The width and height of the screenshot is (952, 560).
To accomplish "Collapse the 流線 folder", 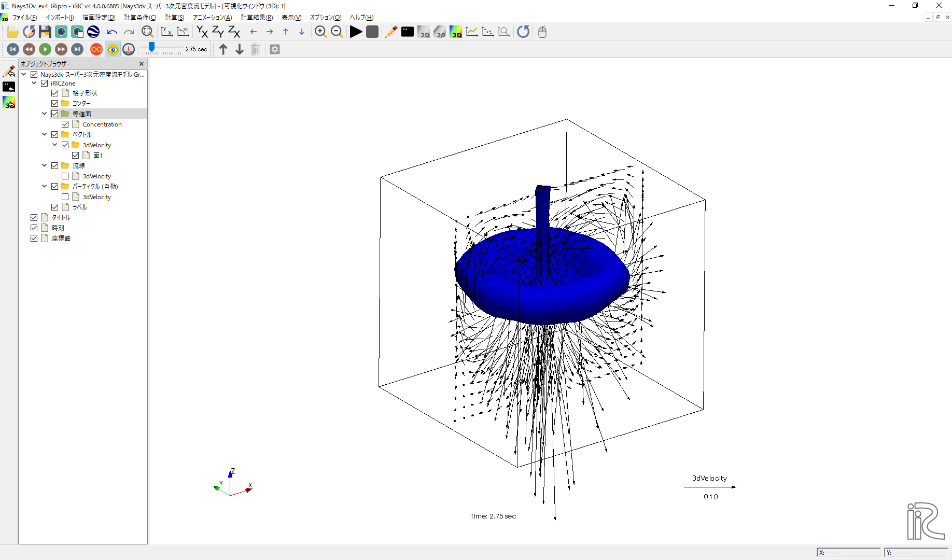I will (x=45, y=165).
